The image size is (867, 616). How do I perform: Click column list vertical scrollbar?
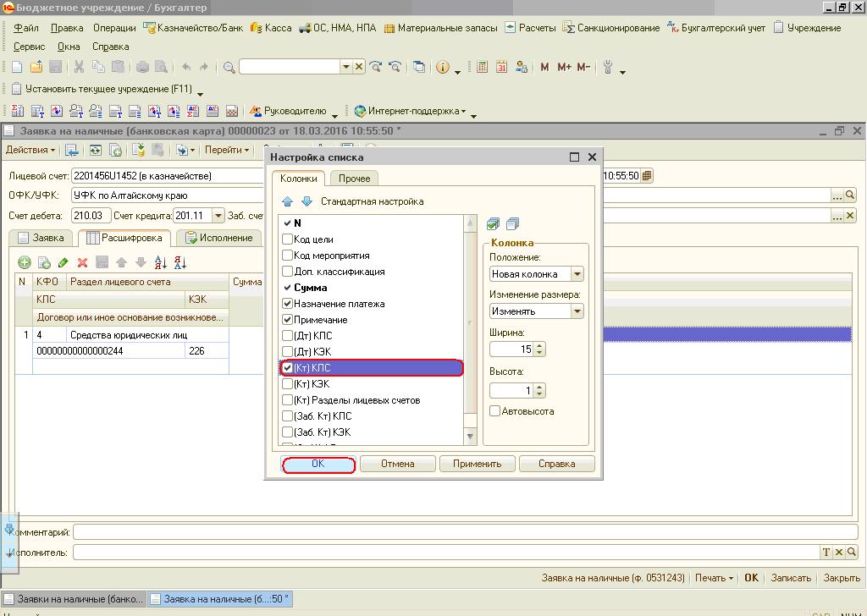coord(470,329)
